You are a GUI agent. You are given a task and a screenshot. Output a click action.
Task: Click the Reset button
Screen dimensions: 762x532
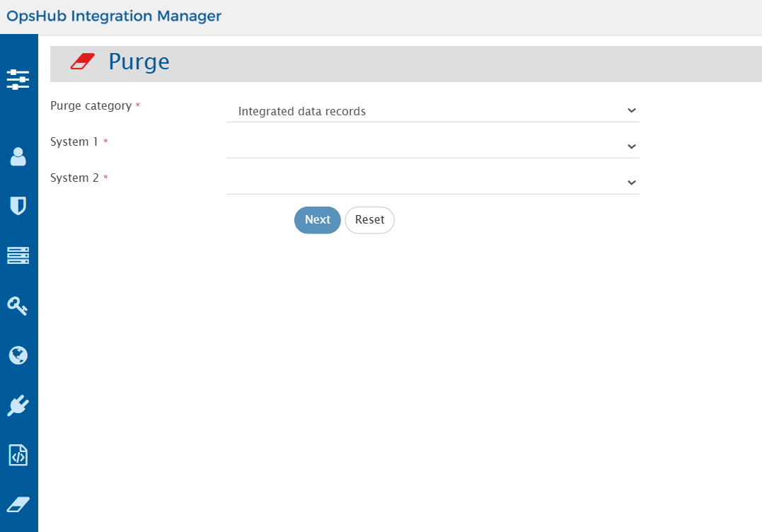(x=369, y=220)
